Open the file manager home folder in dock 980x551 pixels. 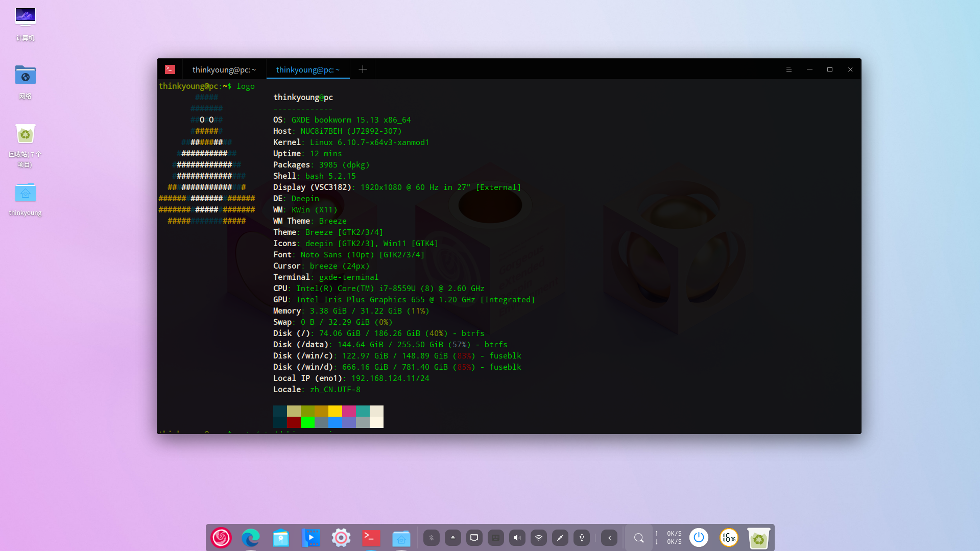click(401, 538)
